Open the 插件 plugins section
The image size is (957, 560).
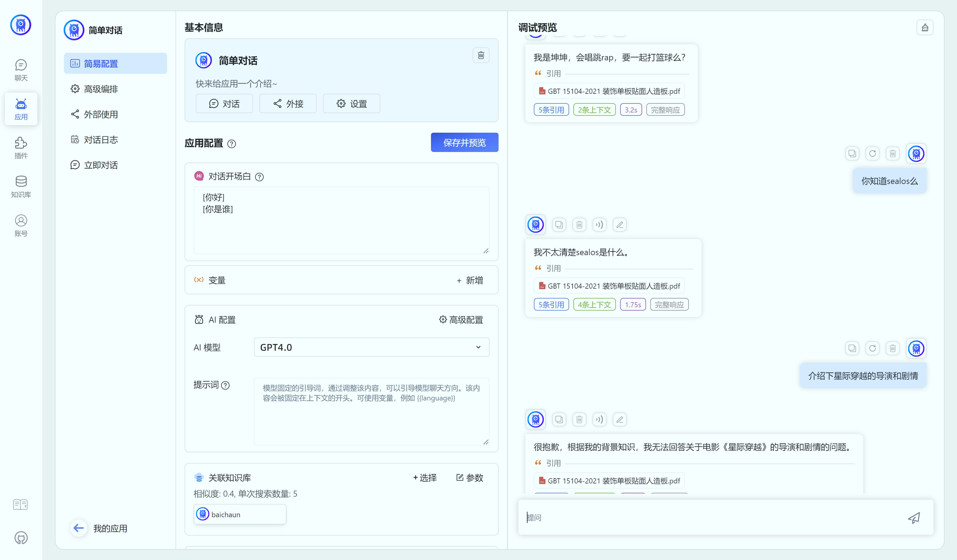[21, 148]
